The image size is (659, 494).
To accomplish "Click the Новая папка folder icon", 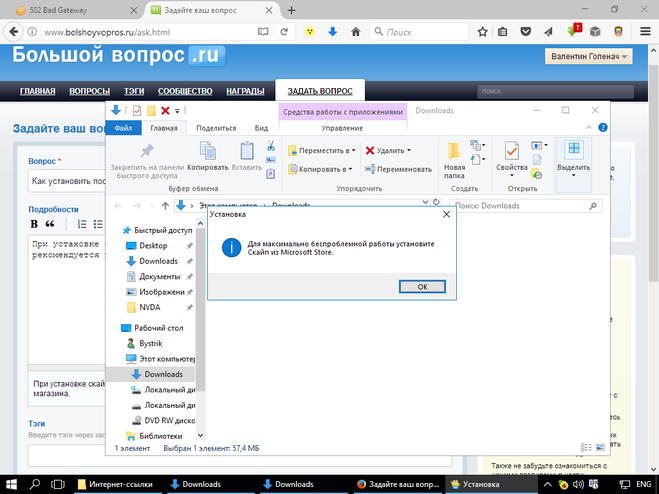I will point(455,151).
